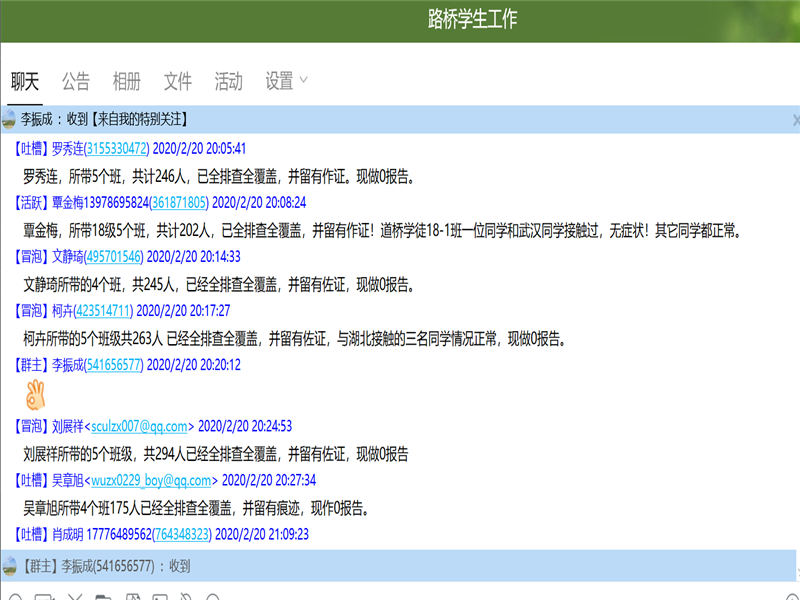
Task: Select the scissors screenshot tool icon
Action: tap(75, 598)
